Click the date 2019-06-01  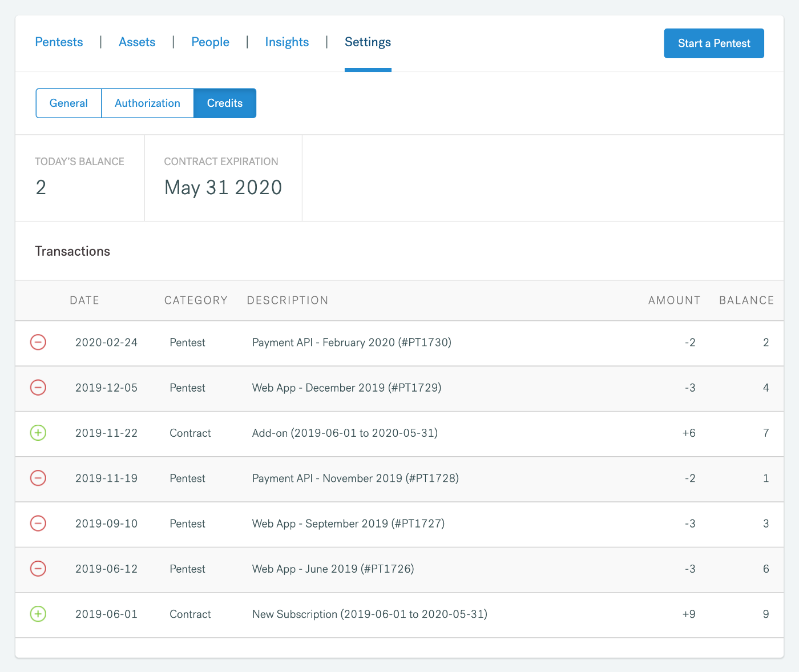[107, 614]
